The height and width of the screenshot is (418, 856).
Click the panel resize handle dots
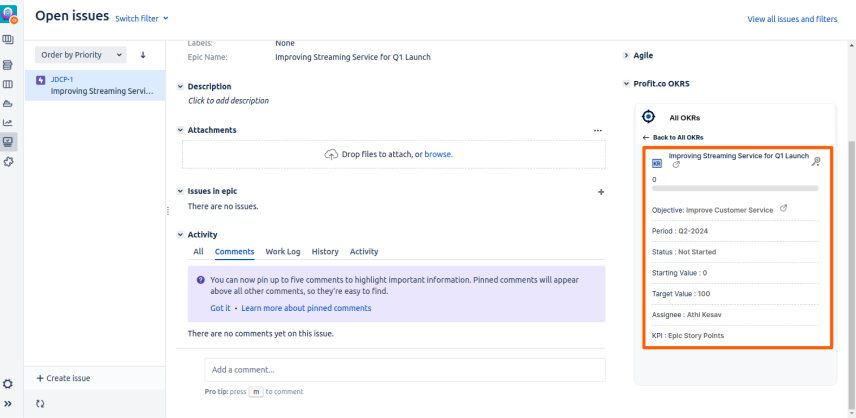click(x=168, y=211)
